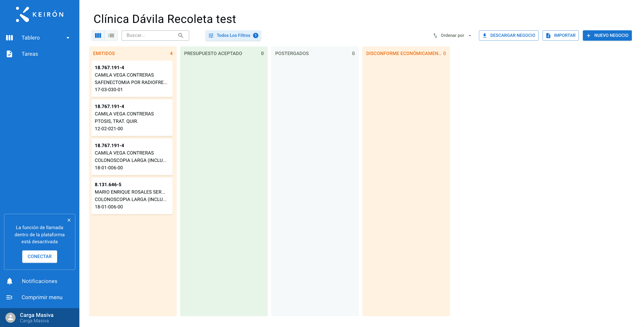Create a NUEVO NEGOCIO
The image size is (644, 327).
tap(607, 35)
